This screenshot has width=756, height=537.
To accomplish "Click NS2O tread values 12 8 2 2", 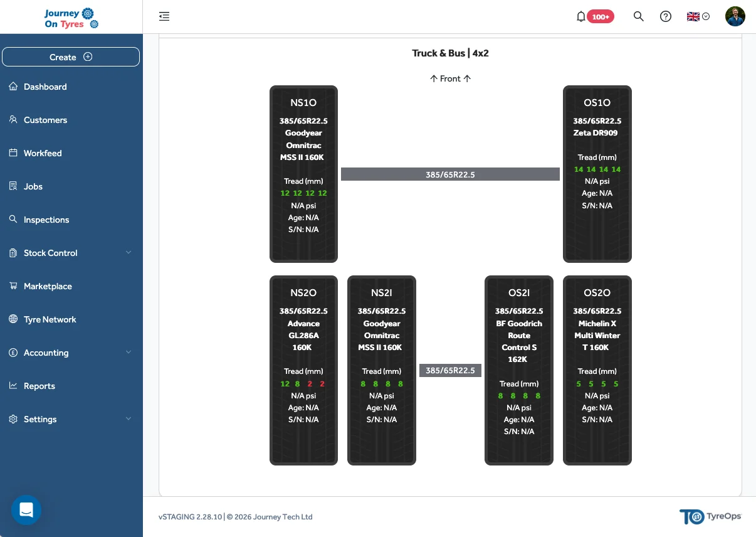I will (x=303, y=384).
